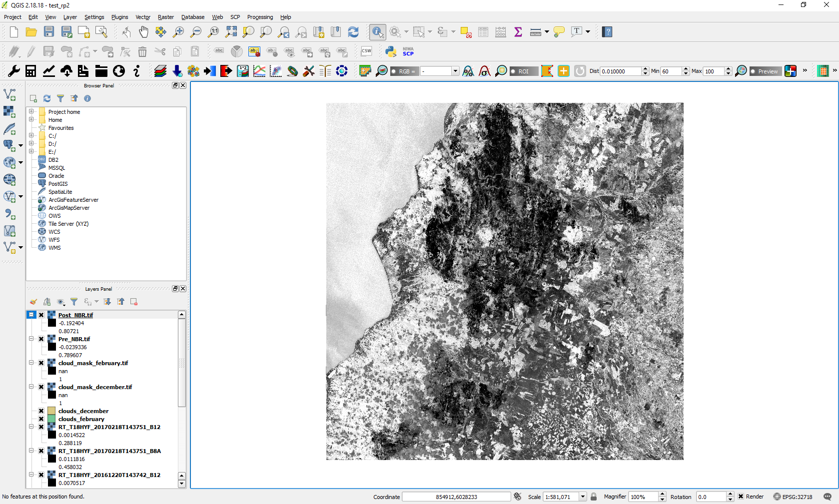The image size is (839, 504).
Task: Toggle the Render checkbox in status bar
Action: [741, 497]
